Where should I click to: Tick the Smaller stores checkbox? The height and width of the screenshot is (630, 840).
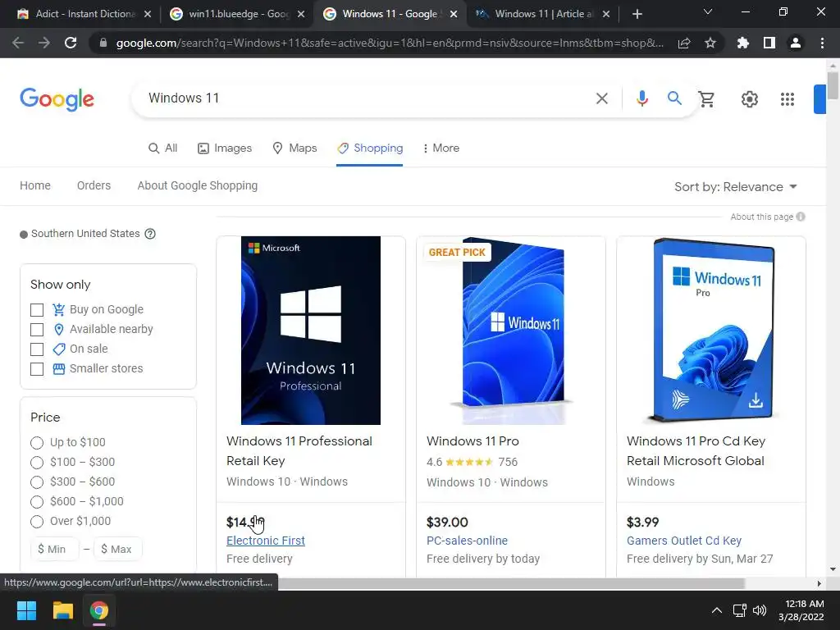[x=37, y=369]
